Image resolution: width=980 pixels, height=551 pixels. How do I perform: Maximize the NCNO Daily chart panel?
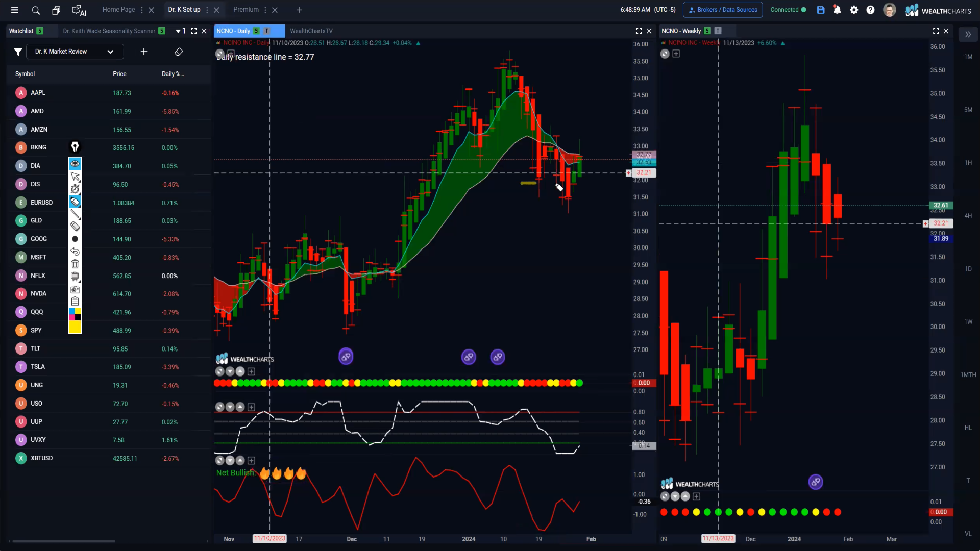coord(639,31)
